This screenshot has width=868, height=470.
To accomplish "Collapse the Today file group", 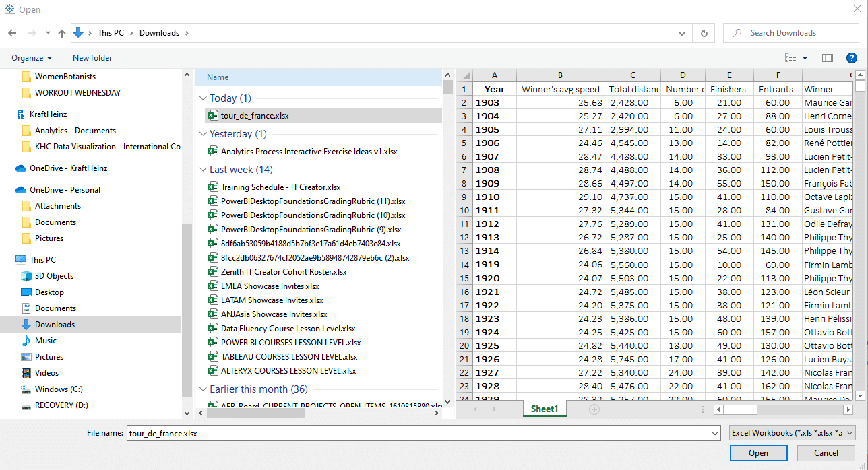I will pyautogui.click(x=203, y=98).
